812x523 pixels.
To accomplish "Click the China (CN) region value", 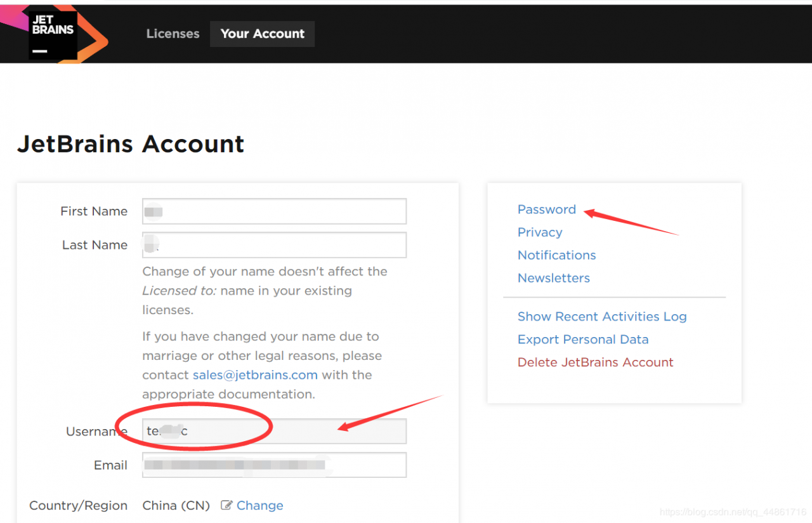I will click(176, 506).
